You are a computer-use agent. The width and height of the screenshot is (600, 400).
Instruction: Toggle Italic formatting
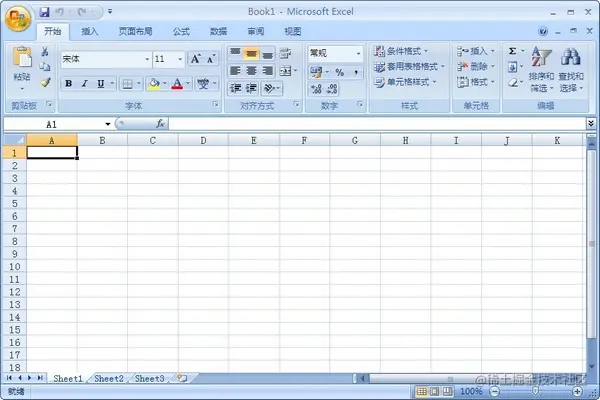point(85,83)
